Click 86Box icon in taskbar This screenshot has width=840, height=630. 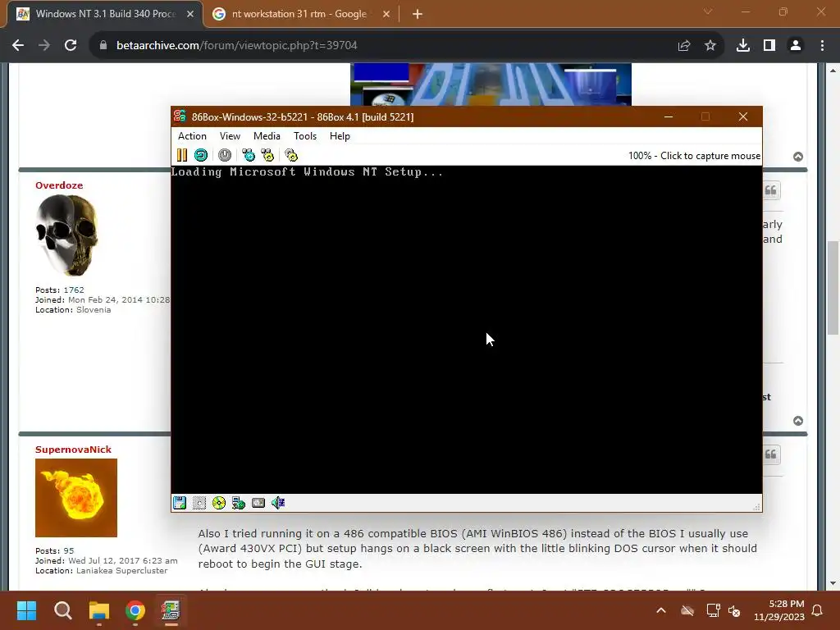[x=171, y=610]
